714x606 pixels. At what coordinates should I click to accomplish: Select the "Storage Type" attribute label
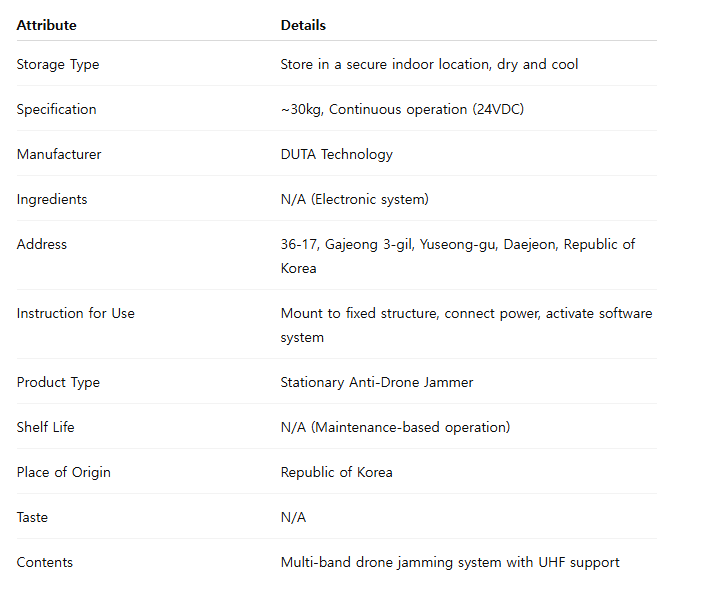pyautogui.click(x=58, y=65)
